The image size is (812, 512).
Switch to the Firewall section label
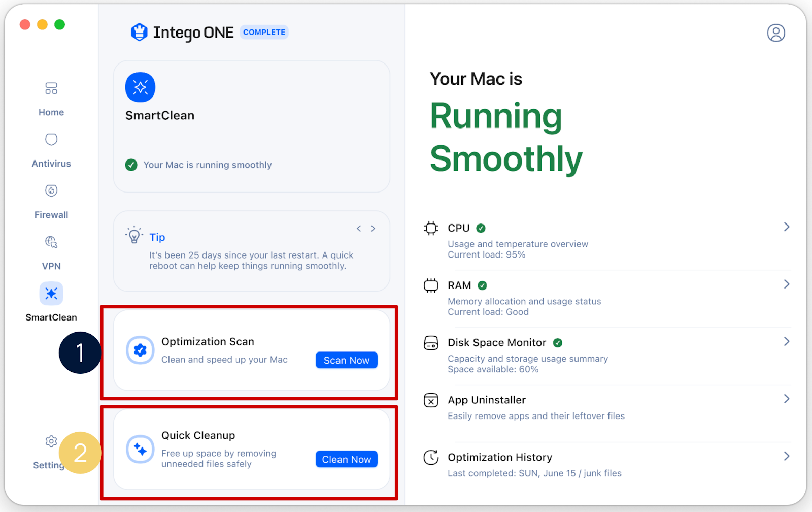click(51, 215)
